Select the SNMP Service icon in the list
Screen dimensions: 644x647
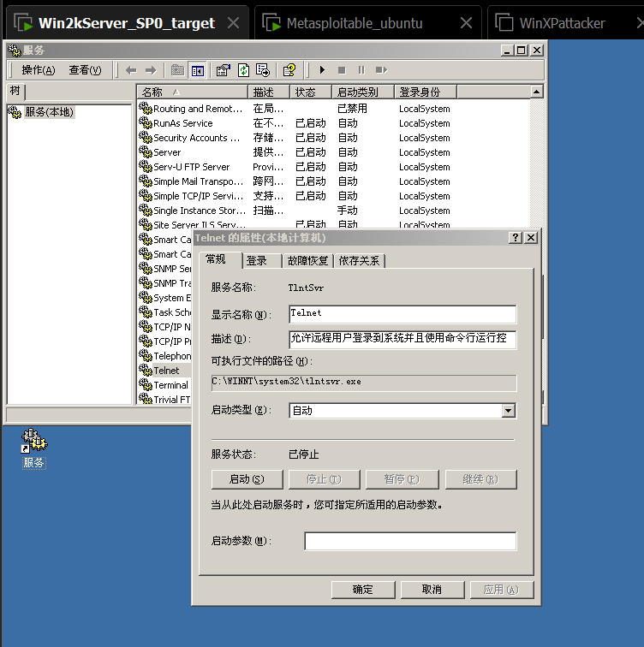coord(146,268)
